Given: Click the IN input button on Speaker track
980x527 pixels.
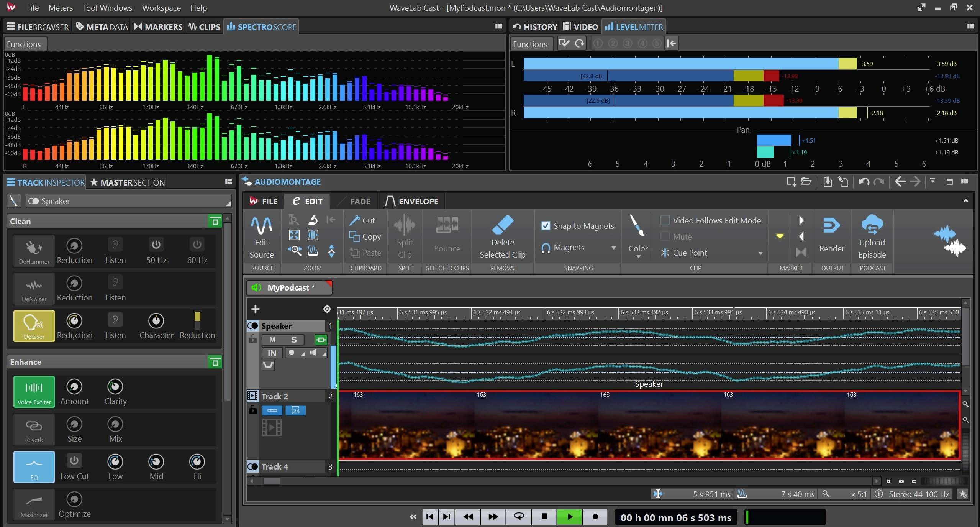Looking at the screenshot, I should tap(272, 353).
